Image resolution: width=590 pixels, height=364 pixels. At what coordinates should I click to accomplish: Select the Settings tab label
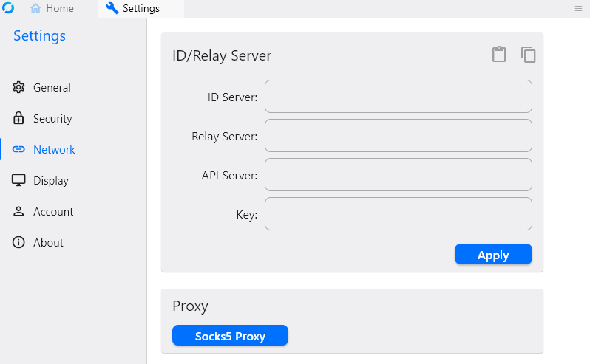coord(141,9)
